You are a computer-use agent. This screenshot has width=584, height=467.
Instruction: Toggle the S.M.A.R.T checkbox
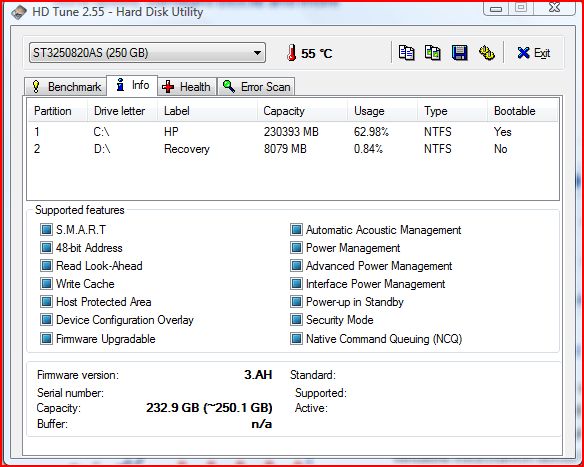point(46,230)
